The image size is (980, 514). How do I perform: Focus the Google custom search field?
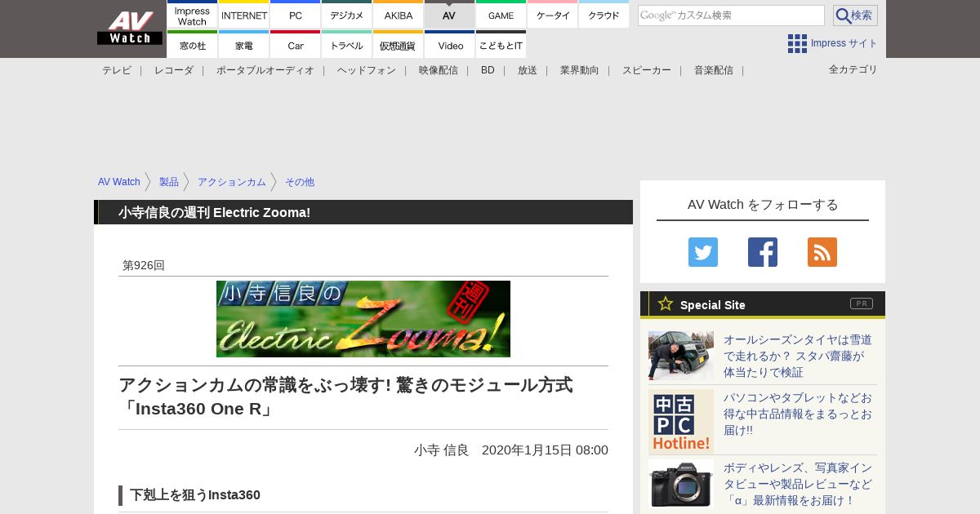click(x=731, y=16)
